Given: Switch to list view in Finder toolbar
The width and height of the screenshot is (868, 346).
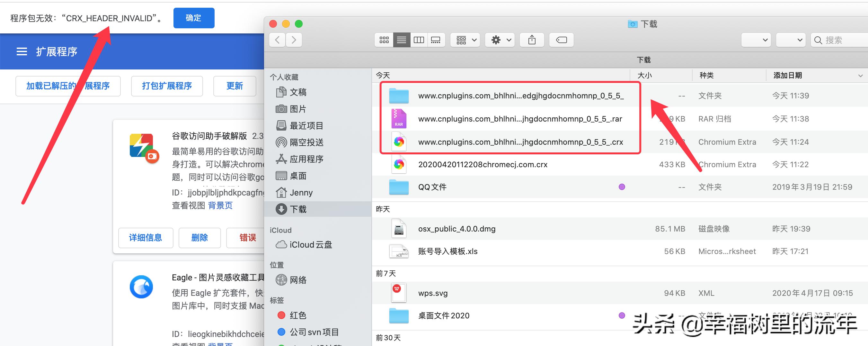Looking at the screenshot, I should (401, 40).
